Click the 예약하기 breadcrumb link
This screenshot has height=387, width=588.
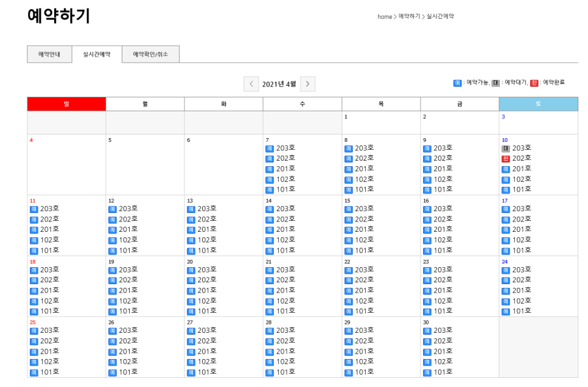click(x=409, y=16)
